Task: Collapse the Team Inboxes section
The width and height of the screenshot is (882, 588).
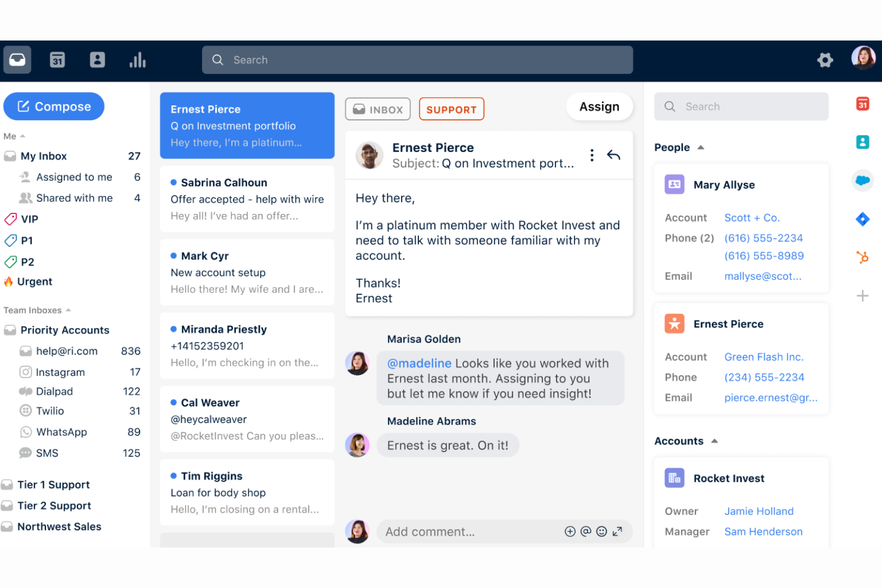Action: click(69, 310)
